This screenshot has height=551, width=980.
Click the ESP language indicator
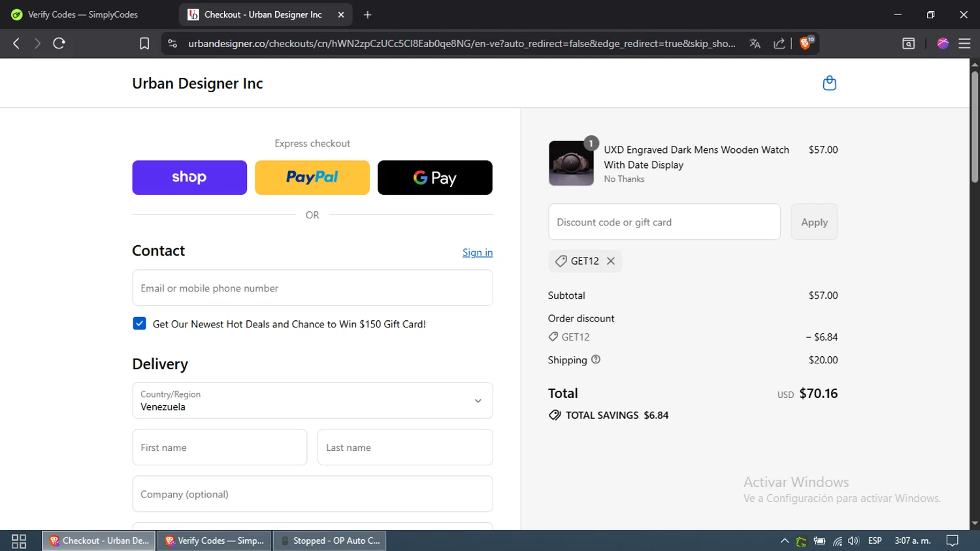(875, 541)
